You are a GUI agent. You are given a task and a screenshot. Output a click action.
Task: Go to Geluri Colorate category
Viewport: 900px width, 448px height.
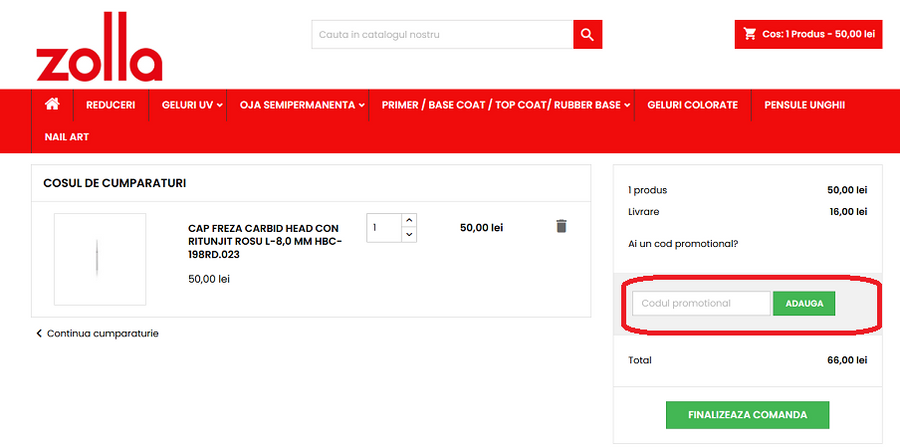click(x=692, y=105)
